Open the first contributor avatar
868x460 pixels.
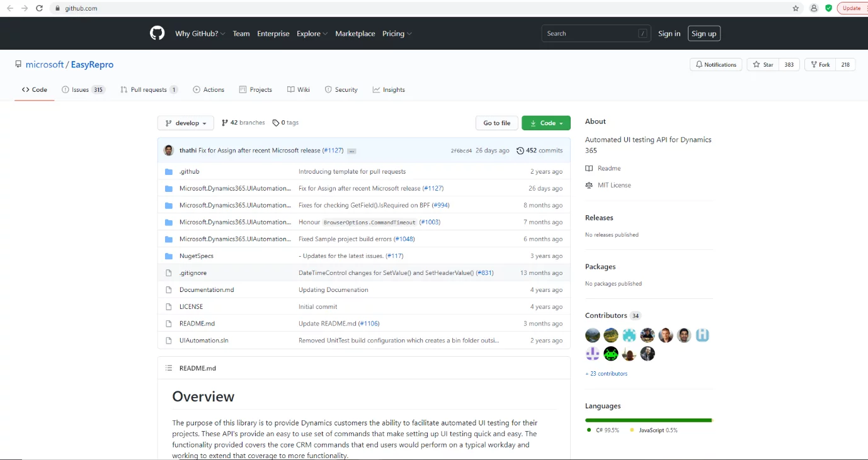coord(593,335)
